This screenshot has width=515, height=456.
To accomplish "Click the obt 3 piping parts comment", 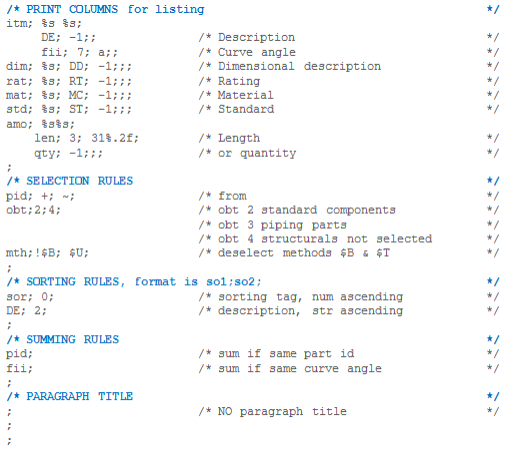I will [x=273, y=225].
